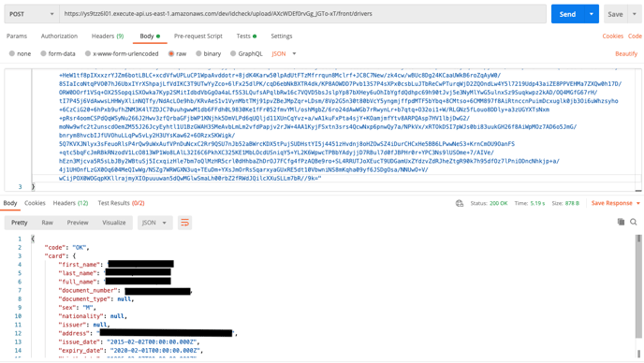644x363 pixels.
Task: Open the Cookies link at top right
Action: click(613, 36)
